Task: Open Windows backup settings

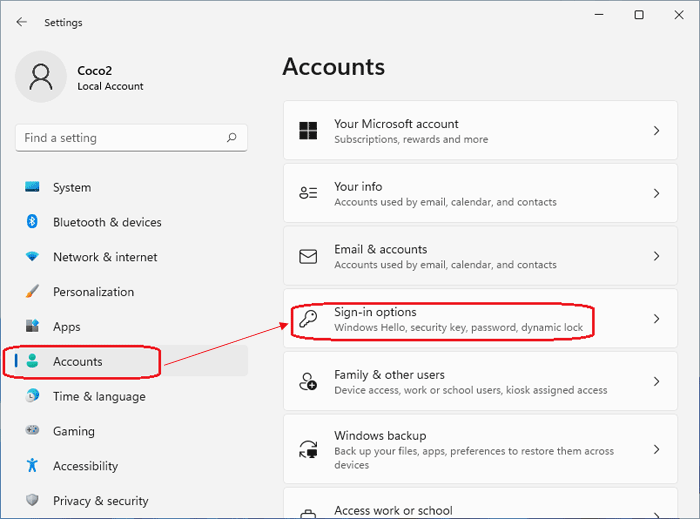Action: pos(480,449)
